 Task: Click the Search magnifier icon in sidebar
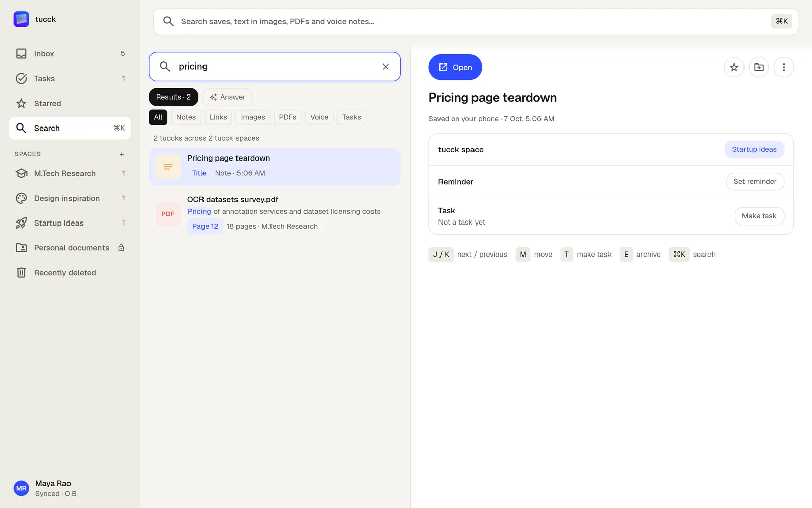point(21,128)
